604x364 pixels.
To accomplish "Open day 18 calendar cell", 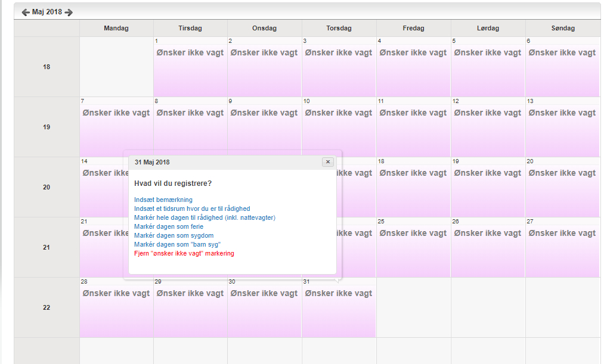I will (x=414, y=187).
